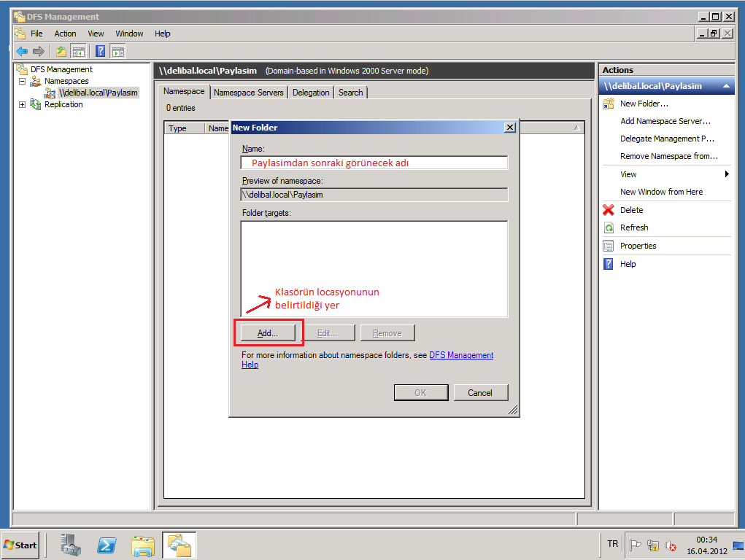Open the DFS Management Help link
This screenshot has height=560, width=745.
point(460,355)
